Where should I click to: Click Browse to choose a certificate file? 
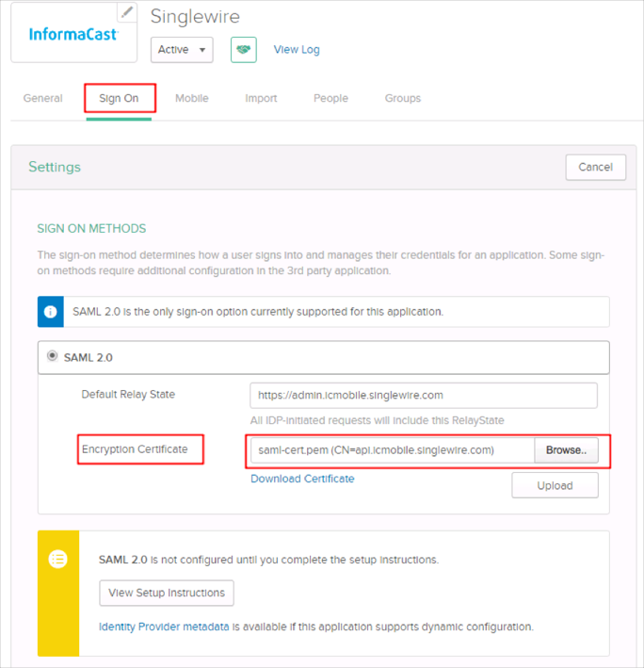click(566, 450)
